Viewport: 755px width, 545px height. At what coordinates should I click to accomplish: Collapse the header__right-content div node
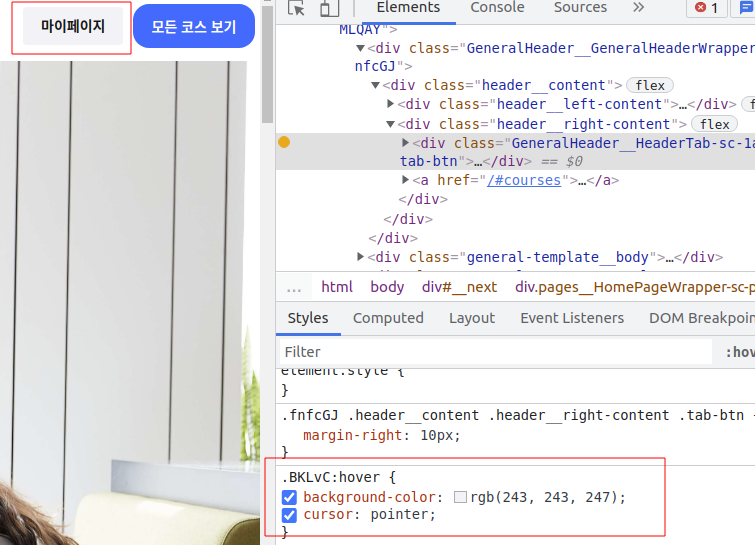click(x=391, y=124)
